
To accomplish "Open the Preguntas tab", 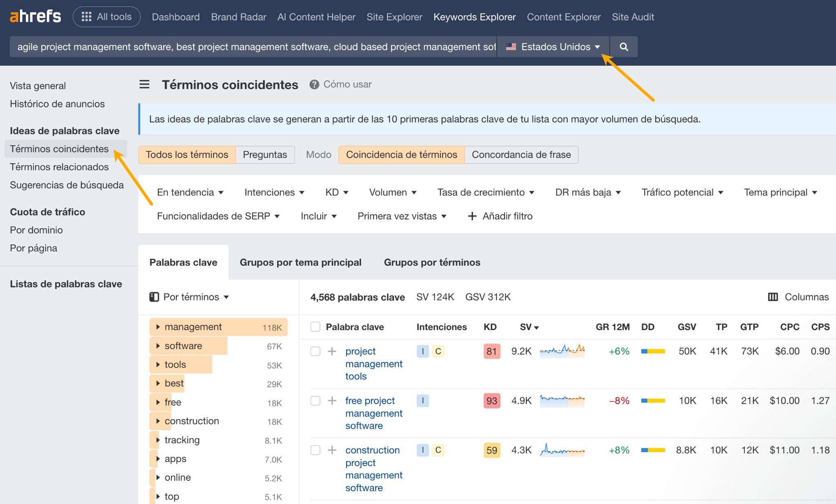I will click(x=265, y=155).
